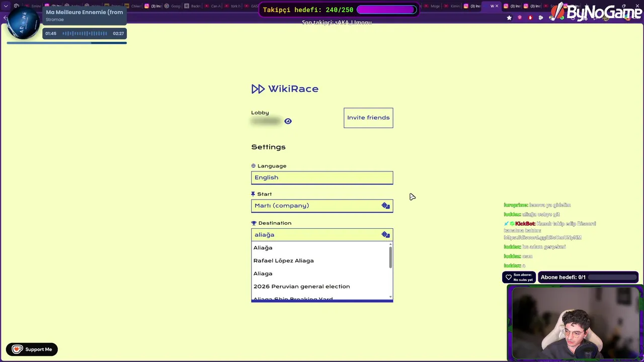The image size is (644, 362).
Task: Click the Language globe icon
Action: point(254,166)
